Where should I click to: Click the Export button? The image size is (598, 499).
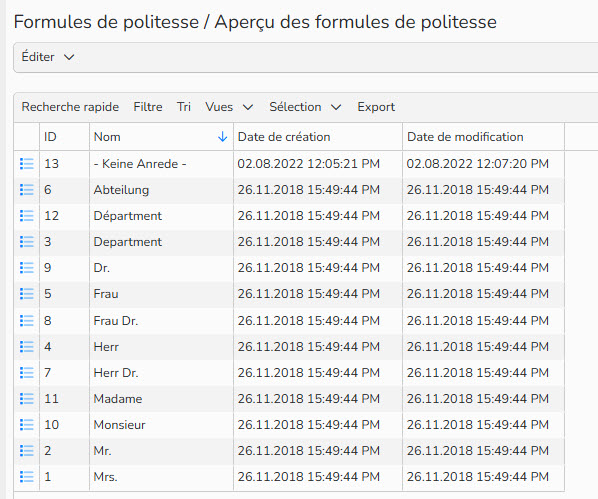click(x=376, y=107)
